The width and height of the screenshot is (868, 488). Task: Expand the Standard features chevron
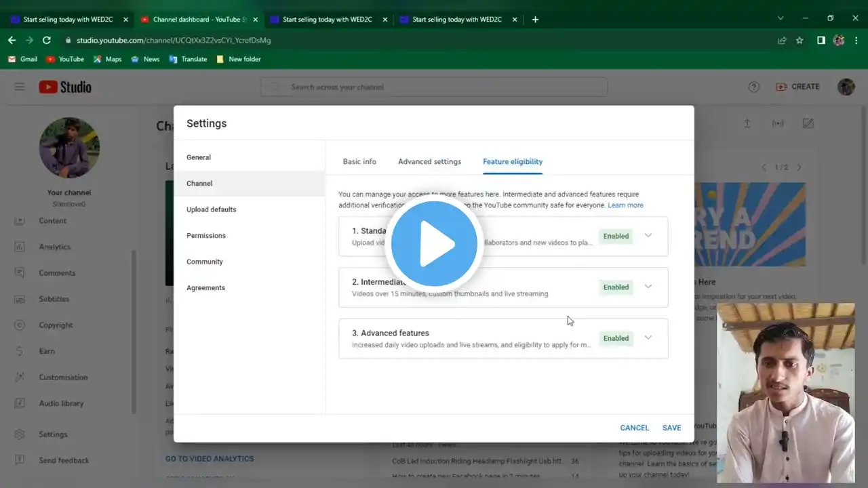coord(648,236)
